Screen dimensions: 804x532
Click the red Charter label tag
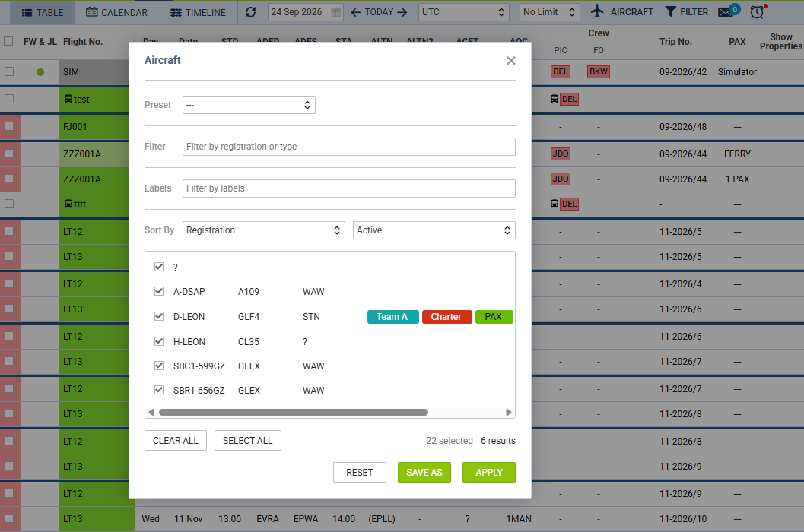[446, 317]
